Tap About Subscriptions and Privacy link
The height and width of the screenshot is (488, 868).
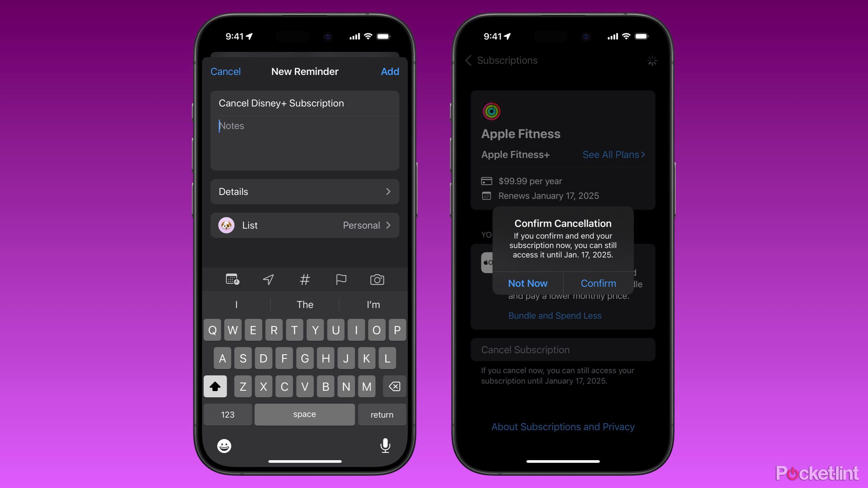pyautogui.click(x=563, y=427)
